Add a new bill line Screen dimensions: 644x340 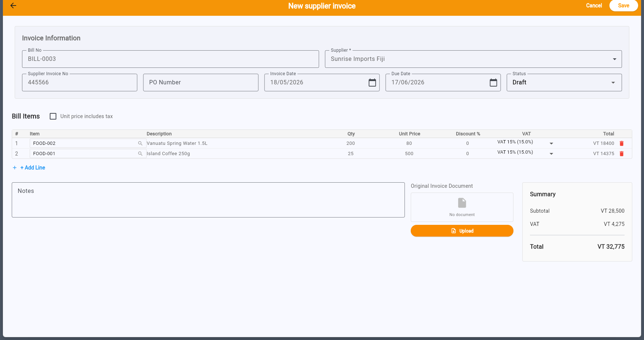point(29,168)
